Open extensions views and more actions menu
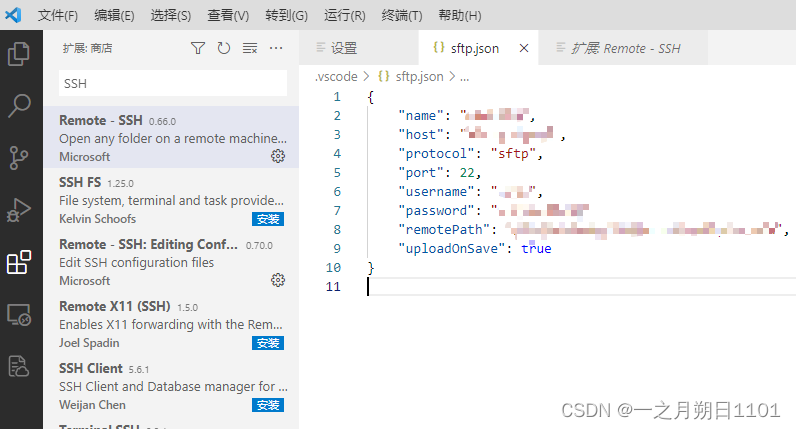 276,48
